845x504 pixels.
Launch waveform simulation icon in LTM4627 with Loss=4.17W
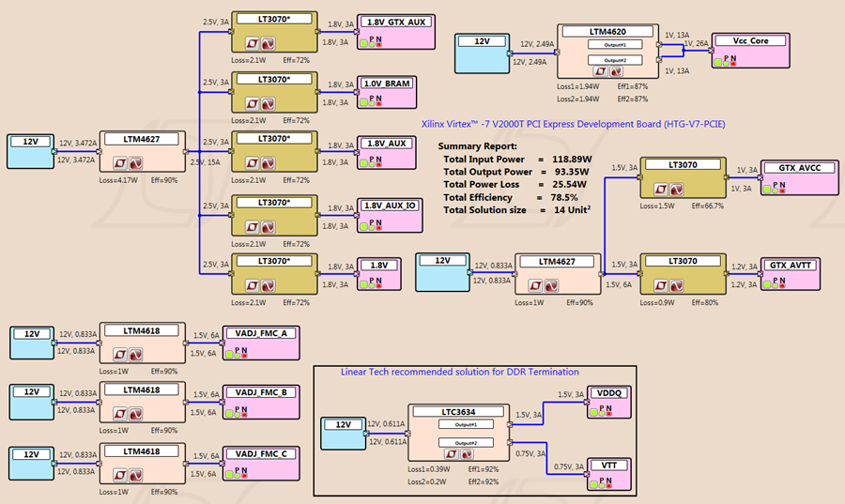click(x=135, y=162)
